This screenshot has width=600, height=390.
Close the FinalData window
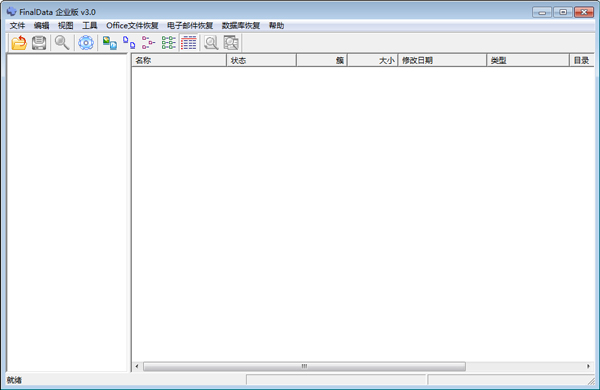click(x=584, y=12)
